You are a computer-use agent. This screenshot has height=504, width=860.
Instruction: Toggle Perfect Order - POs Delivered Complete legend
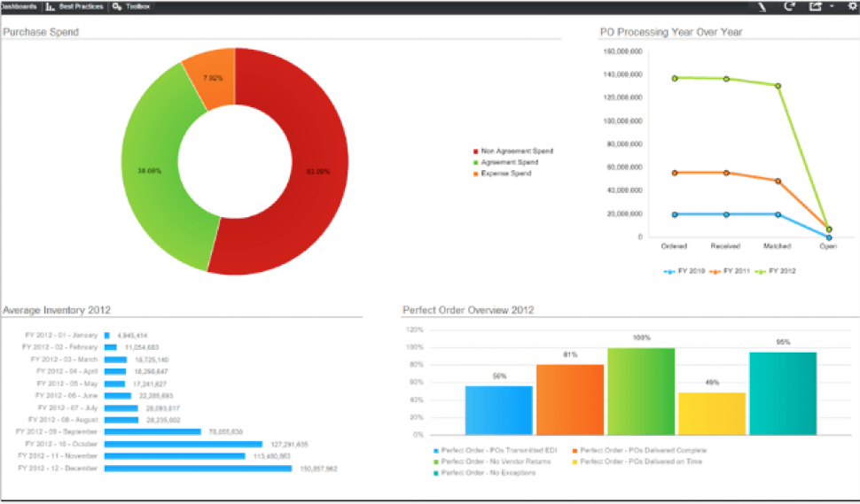[639, 450]
